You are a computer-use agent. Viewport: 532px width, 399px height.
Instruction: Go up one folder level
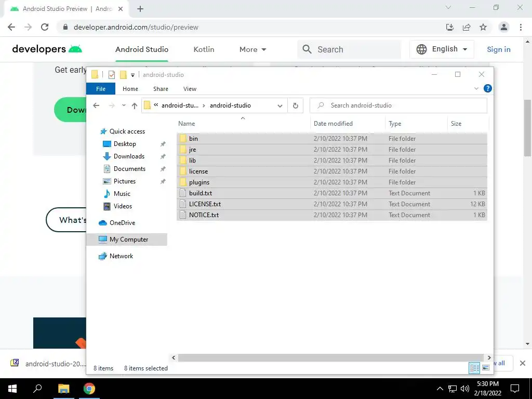click(135, 105)
